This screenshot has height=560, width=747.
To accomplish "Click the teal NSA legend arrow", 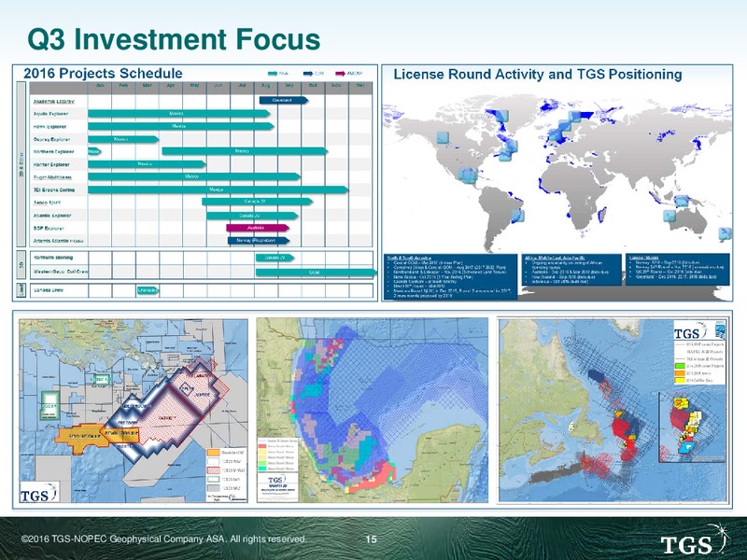I will click(x=273, y=74).
